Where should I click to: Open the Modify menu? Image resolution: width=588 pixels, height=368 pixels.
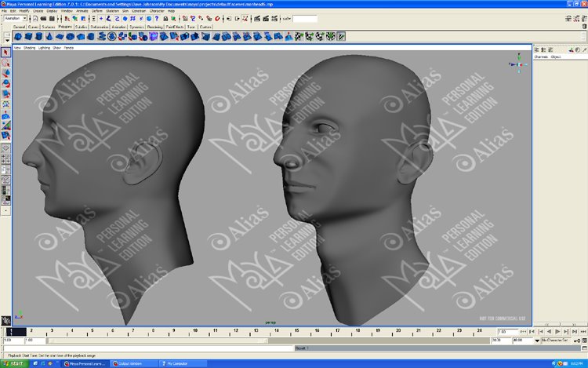click(24, 11)
